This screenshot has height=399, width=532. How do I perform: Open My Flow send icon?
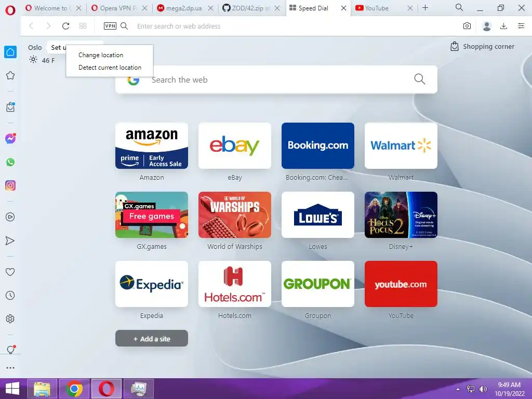[x=10, y=241]
